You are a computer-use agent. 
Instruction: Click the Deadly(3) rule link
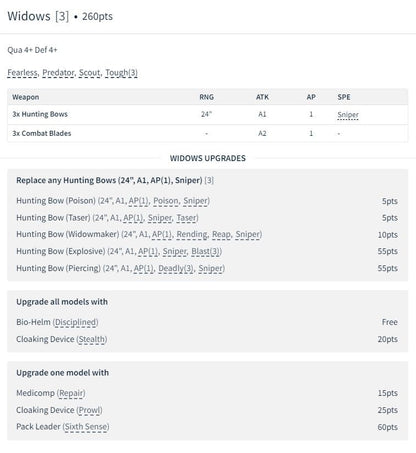click(x=176, y=268)
